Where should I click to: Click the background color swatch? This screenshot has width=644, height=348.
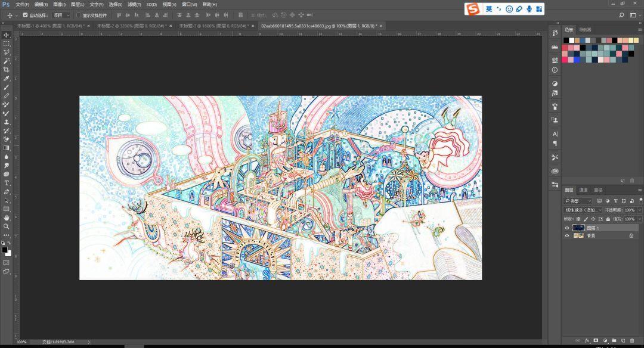click(x=9, y=254)
